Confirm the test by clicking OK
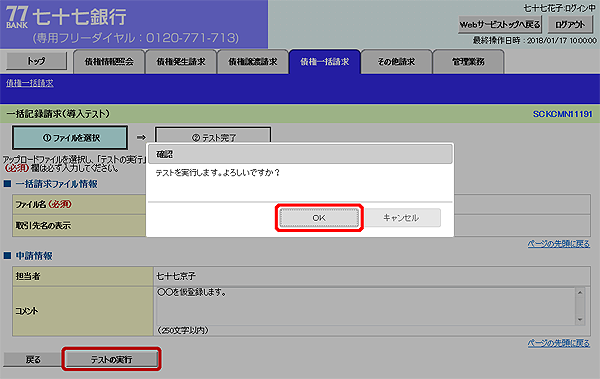This screenshot has width=600, height=379. point(319,218)
